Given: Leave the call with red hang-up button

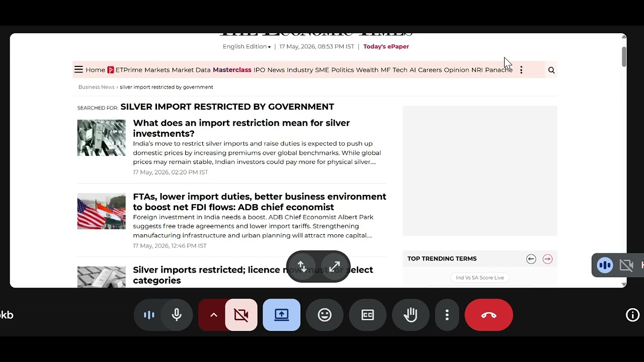Looking at the screenshot, I should point(489,315).
